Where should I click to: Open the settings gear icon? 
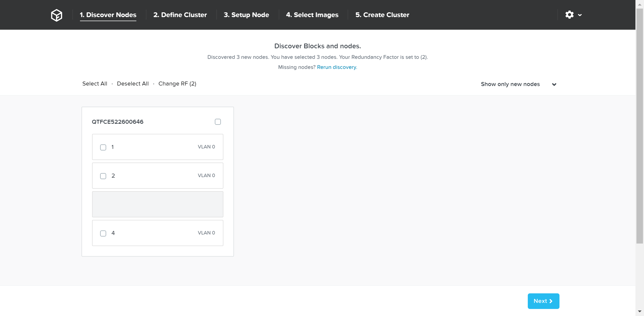pos(570,15)
